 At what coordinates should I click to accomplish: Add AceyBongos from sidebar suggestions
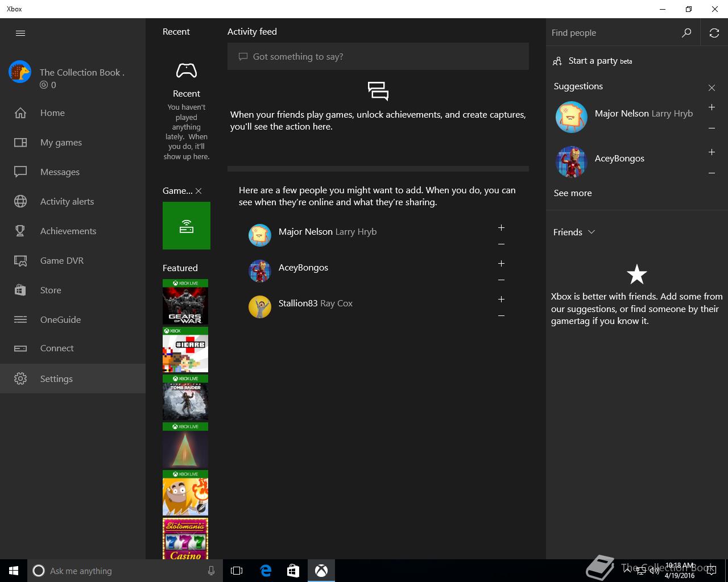coord(712,152)
